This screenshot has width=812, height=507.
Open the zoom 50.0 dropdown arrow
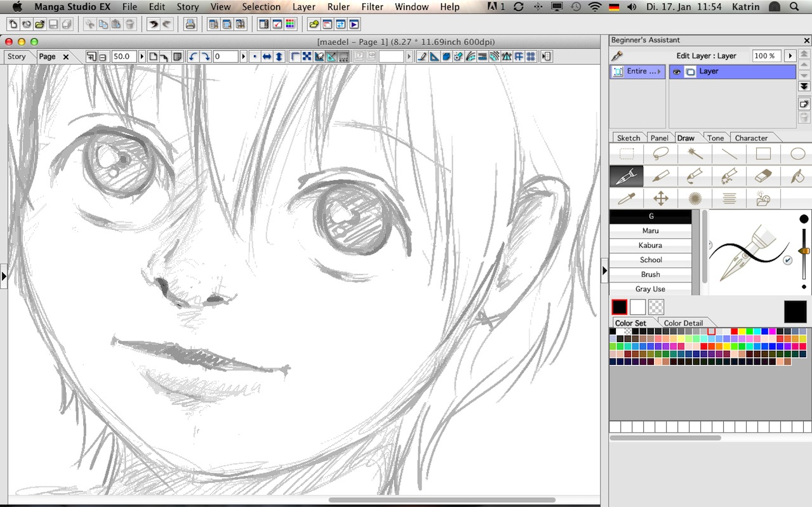142,56
